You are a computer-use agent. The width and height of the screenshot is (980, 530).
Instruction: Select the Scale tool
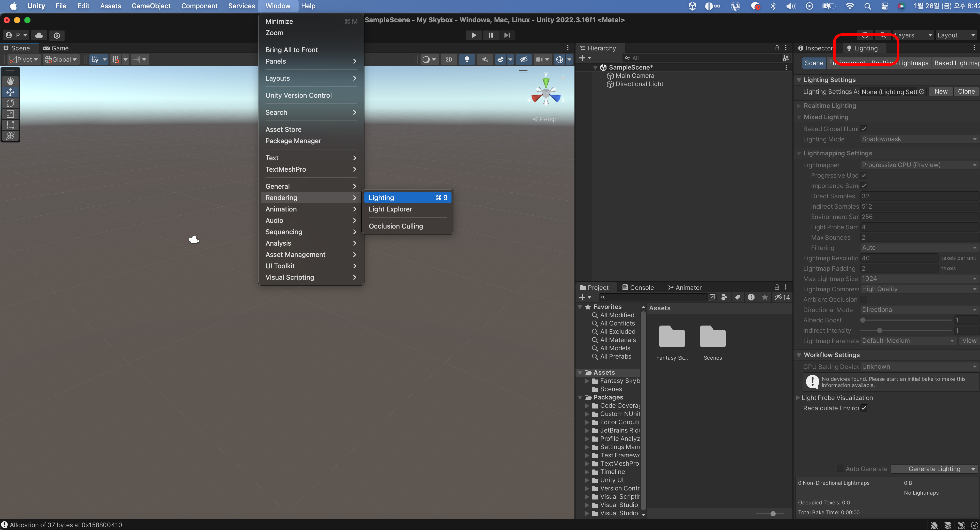10,114
